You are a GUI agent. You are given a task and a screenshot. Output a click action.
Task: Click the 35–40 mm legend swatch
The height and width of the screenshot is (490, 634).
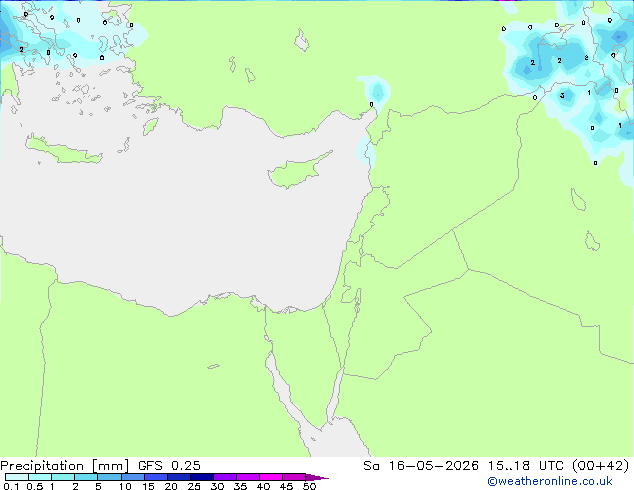247,477
